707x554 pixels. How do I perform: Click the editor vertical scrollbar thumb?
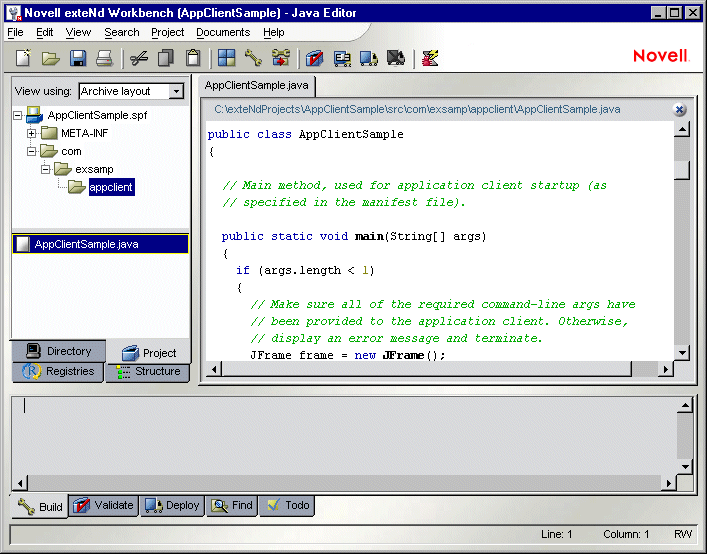(x=682, y=169)
